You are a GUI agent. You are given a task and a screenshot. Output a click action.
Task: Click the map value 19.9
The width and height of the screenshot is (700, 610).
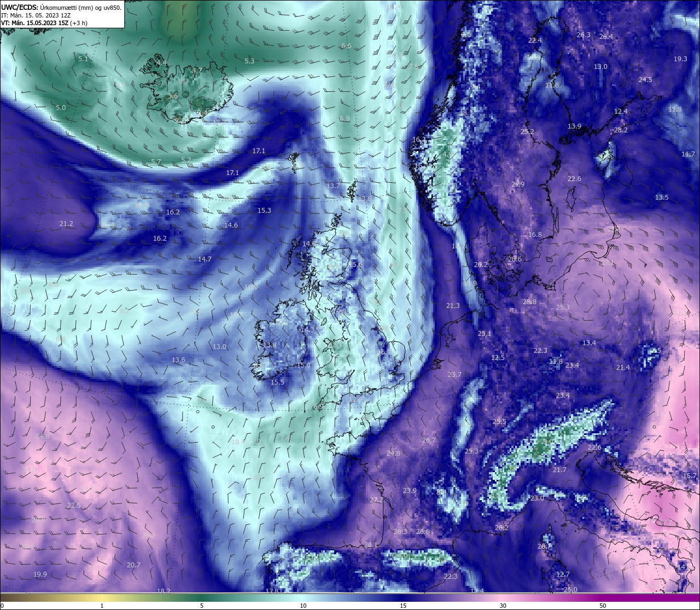[x=40, y=574]
